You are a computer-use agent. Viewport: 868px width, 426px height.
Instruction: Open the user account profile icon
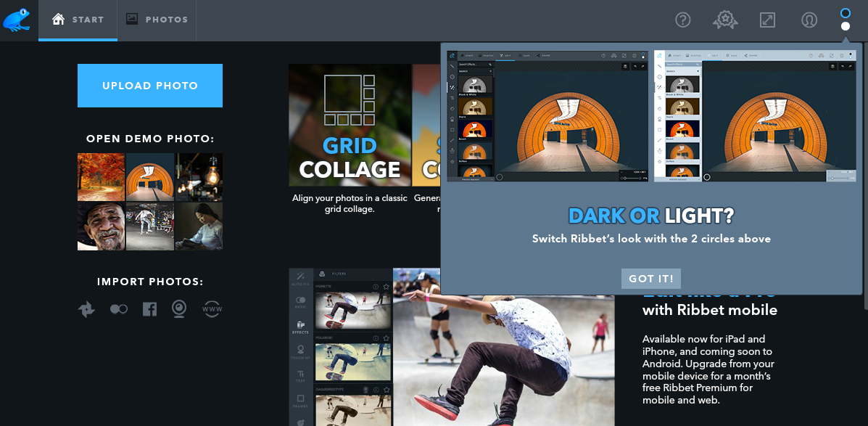tap(809, 20)
